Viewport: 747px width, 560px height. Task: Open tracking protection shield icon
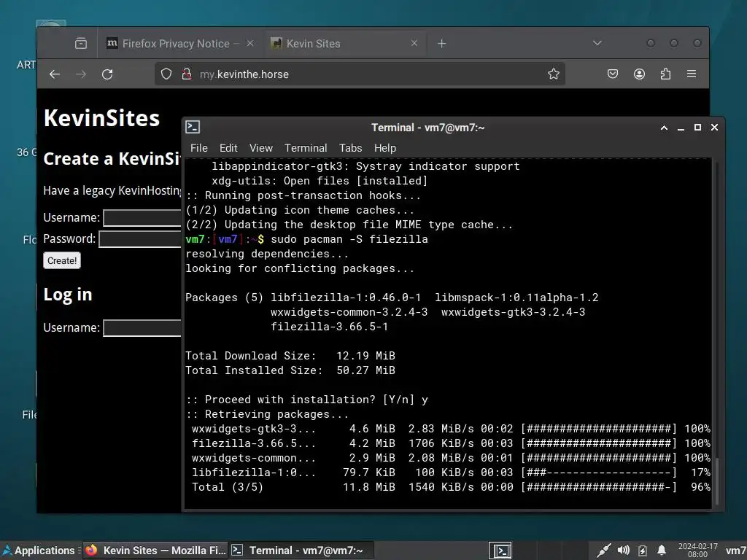[166, 74]
